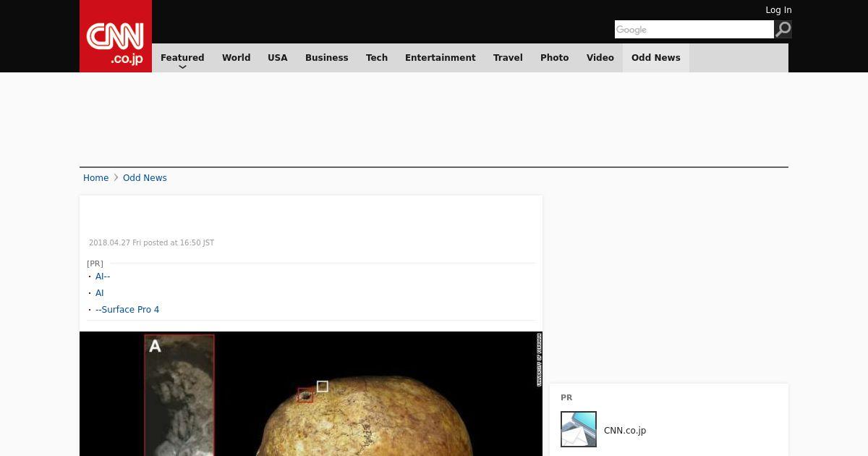Open the AI-- PR link

(103, 276)
